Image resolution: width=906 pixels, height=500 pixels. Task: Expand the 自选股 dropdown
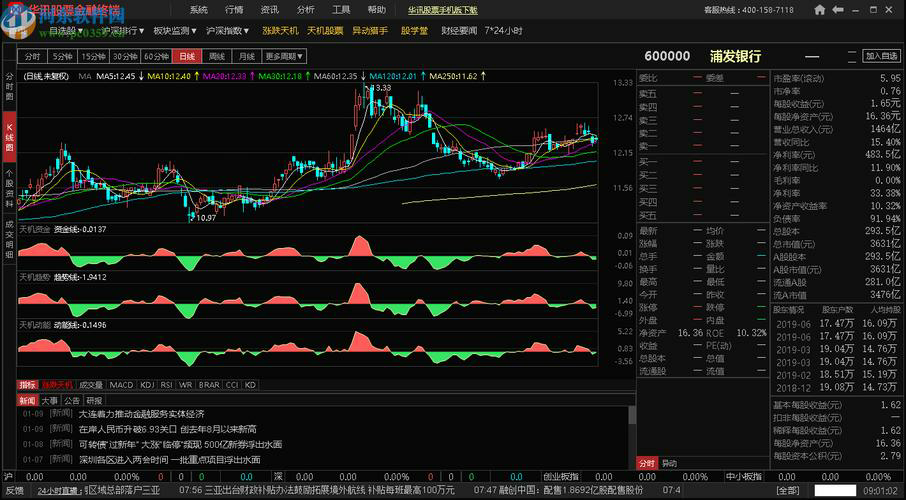pos(65,31)
